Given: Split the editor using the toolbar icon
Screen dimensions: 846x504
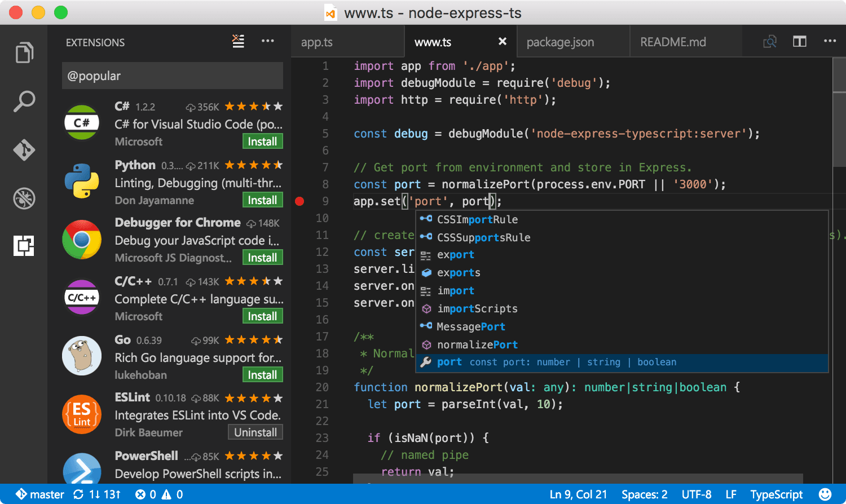Looking at the screenshot, I should point(800,41).
